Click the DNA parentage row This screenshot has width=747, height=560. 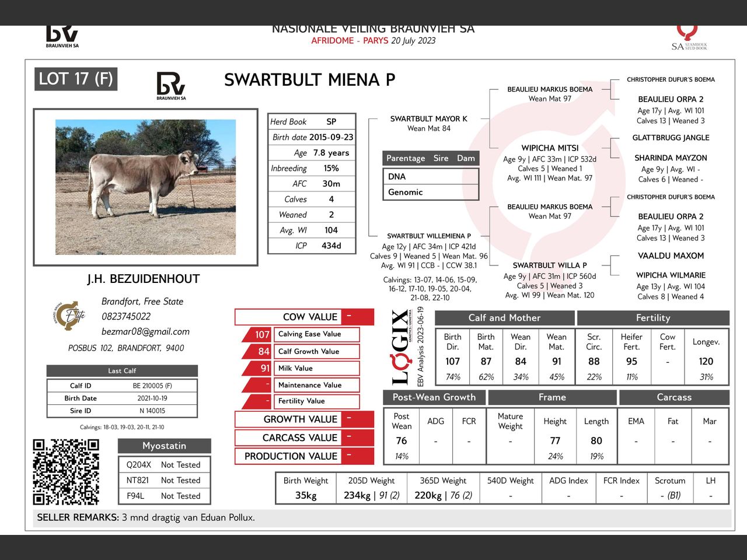[x=431, y=176]
